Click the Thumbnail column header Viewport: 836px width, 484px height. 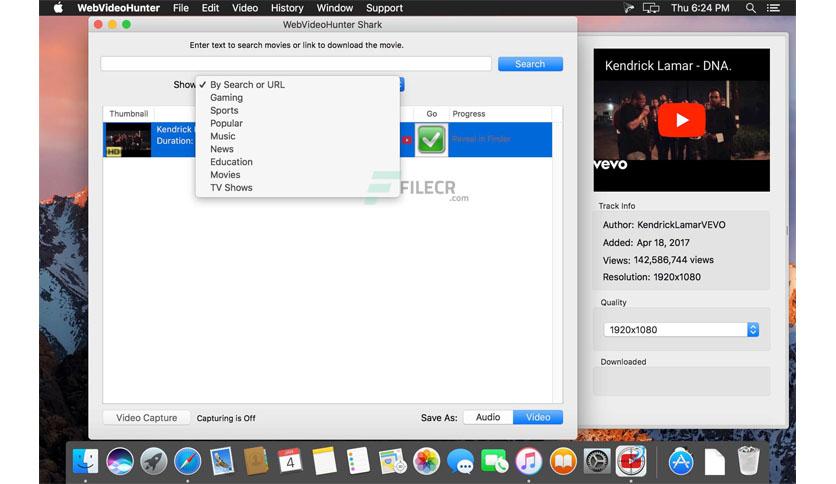(x=128, y=114)
